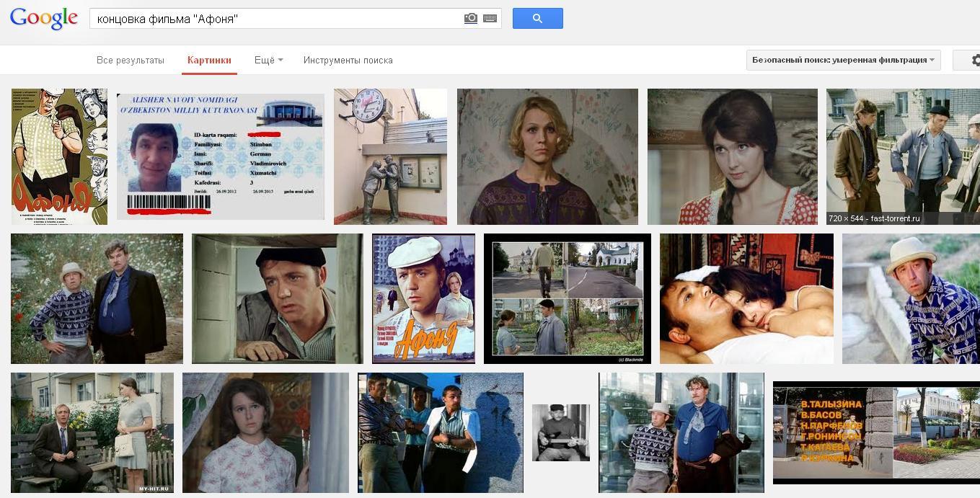
Task: Open the blonde woman portrait thumbnail
Action: point(547,156)
